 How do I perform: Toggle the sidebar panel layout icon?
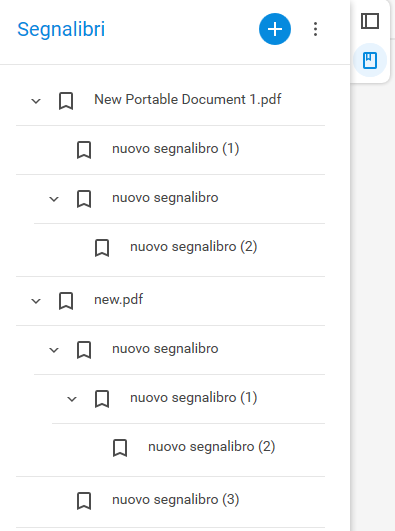pyautogui.click(x=370, y=21)
